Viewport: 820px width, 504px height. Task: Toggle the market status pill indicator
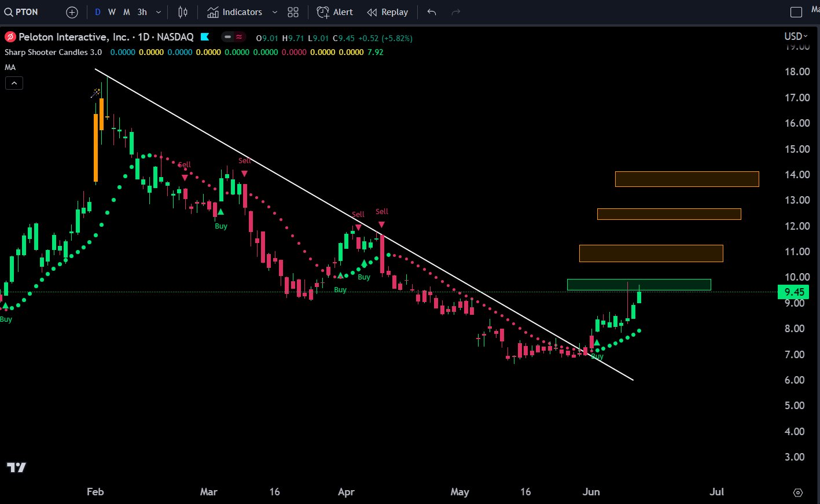[x=234, y=37]
